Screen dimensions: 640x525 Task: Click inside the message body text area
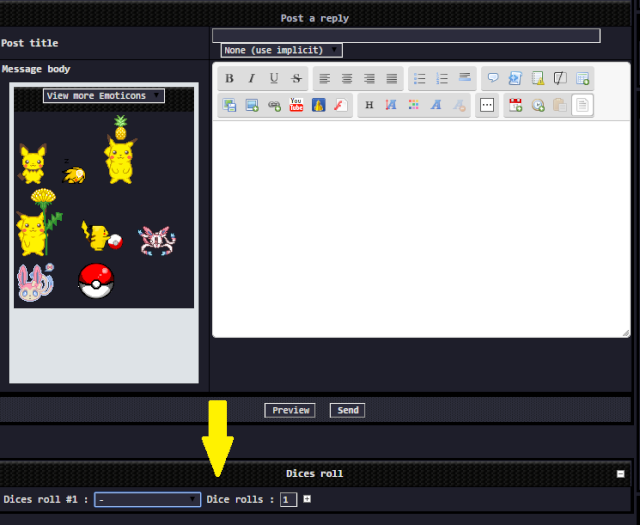pyautogui.click(x=421, y=229)
